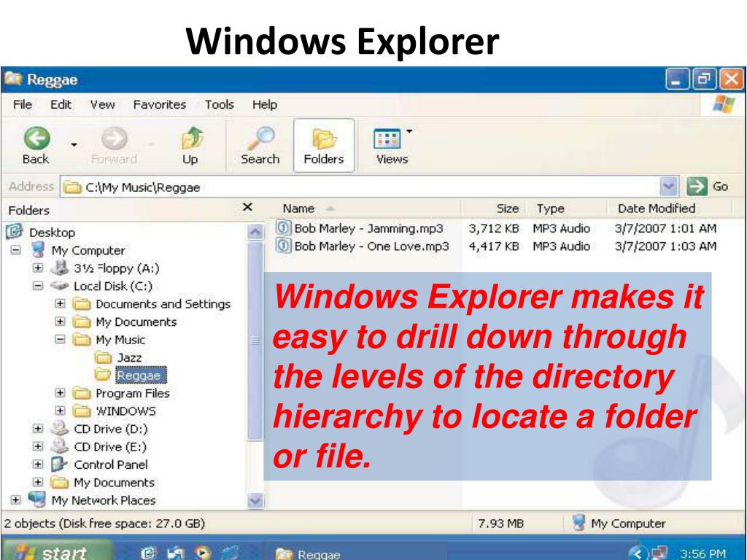Screen dimensions: 747x560
Task: Collapse the My Computer node
Action: (x=16, y=250)
